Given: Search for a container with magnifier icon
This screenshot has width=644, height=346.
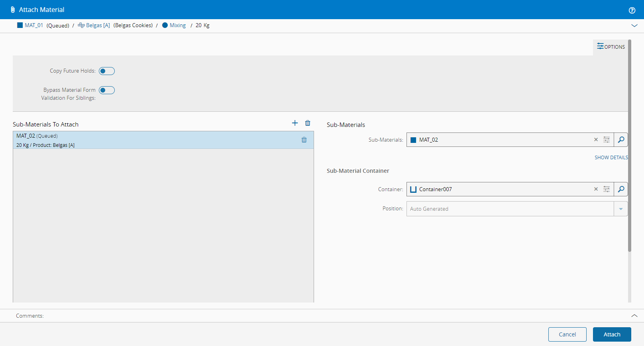Looking at the screenshot, I should point(621,189).
